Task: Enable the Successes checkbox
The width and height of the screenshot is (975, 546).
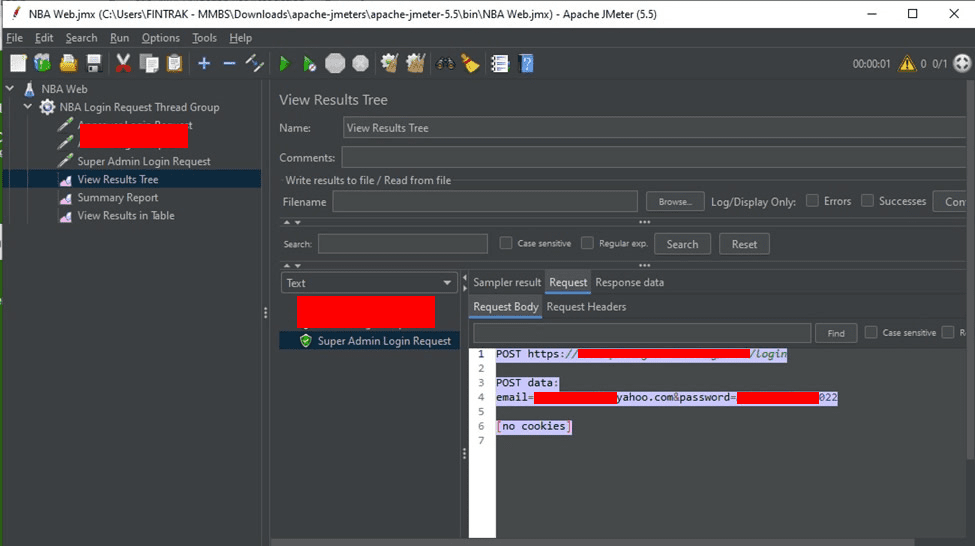Action: coord(867,201)
